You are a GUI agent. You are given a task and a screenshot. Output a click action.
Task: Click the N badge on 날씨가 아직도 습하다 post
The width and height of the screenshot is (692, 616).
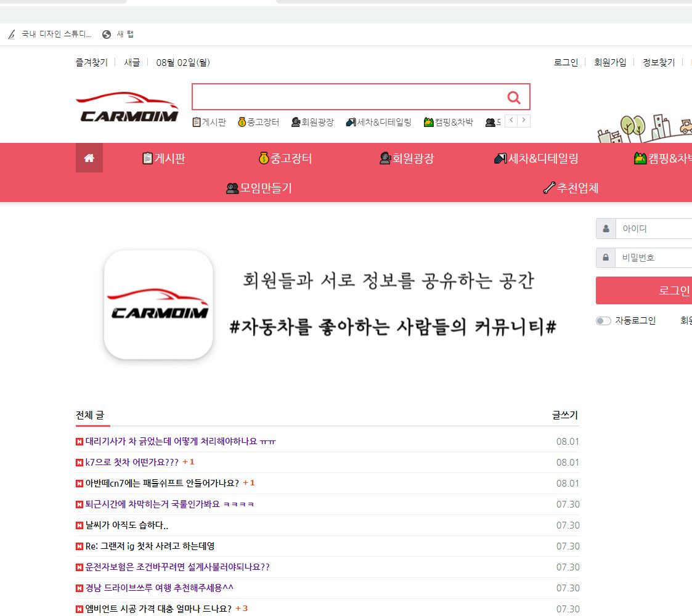(79, 525)
